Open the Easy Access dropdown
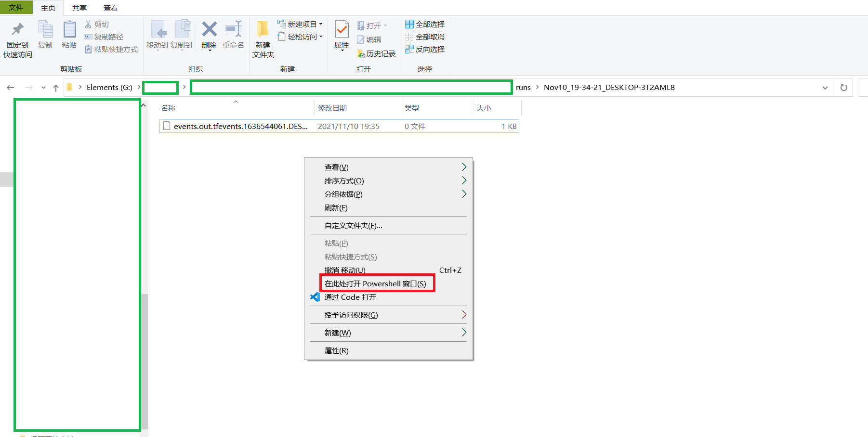 tap(300, 37)
